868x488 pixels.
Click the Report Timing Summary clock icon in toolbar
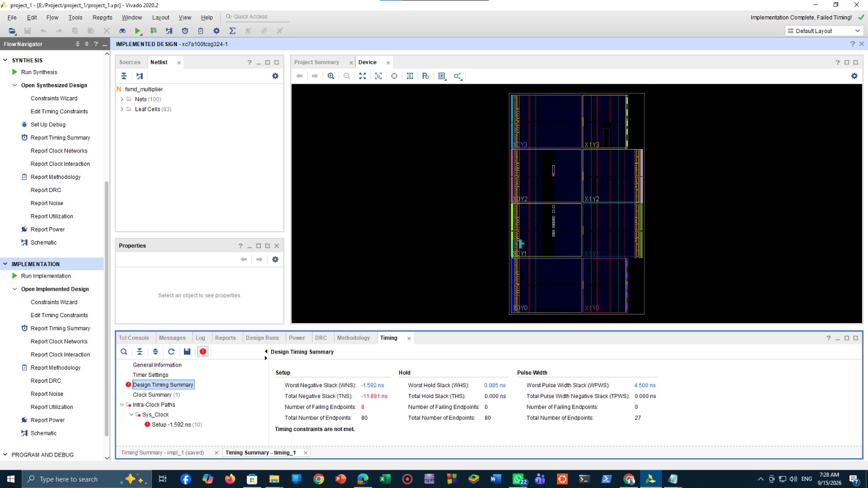[x=185, y=31]
